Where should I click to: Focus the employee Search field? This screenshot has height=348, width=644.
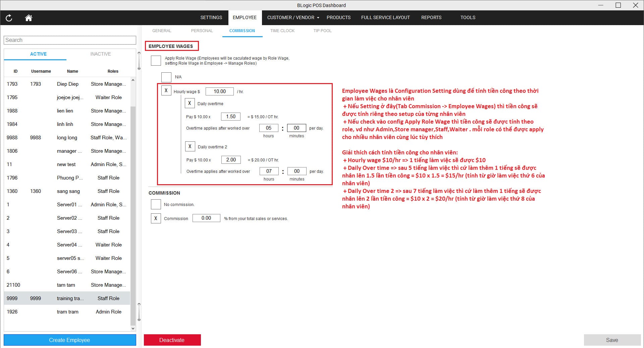(70, 40)
